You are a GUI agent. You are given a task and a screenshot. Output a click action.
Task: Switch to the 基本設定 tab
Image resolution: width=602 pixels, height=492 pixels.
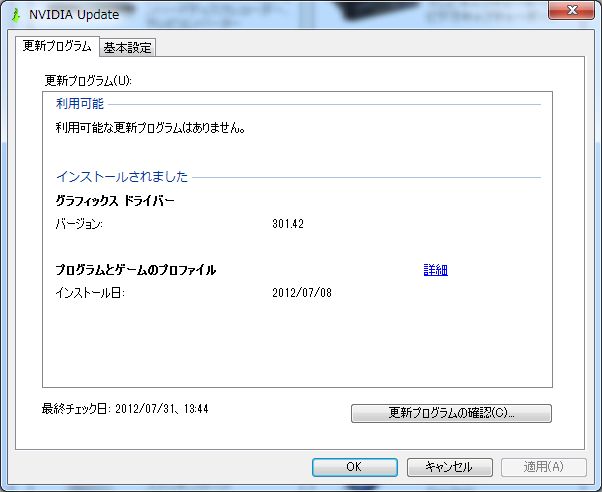click(127, 48)
